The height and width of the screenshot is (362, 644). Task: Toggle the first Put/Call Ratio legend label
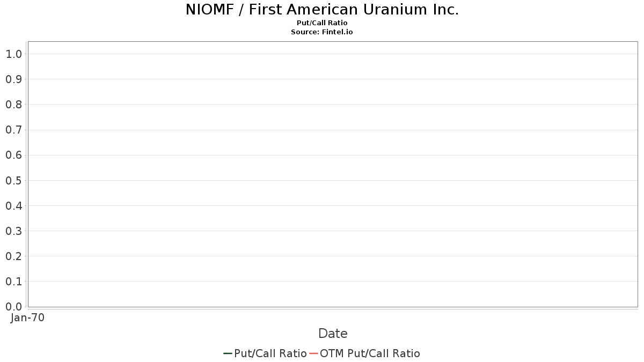270,353
